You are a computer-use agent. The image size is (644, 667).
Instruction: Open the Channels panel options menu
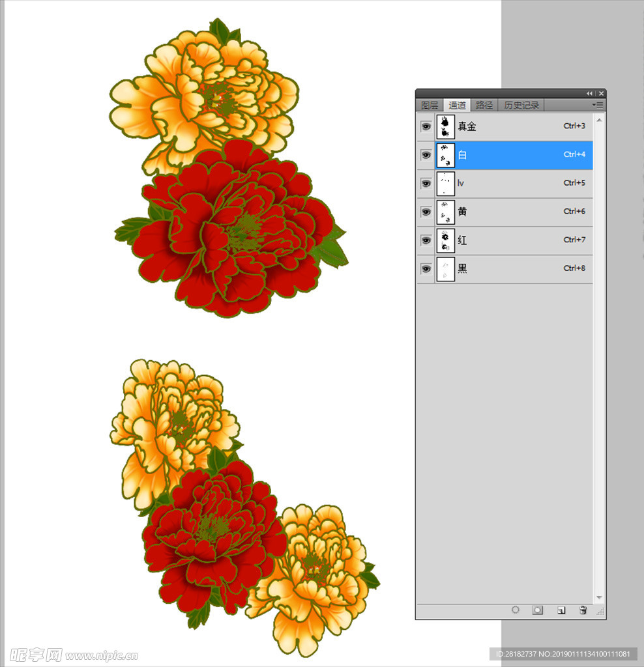pos(598,105)
